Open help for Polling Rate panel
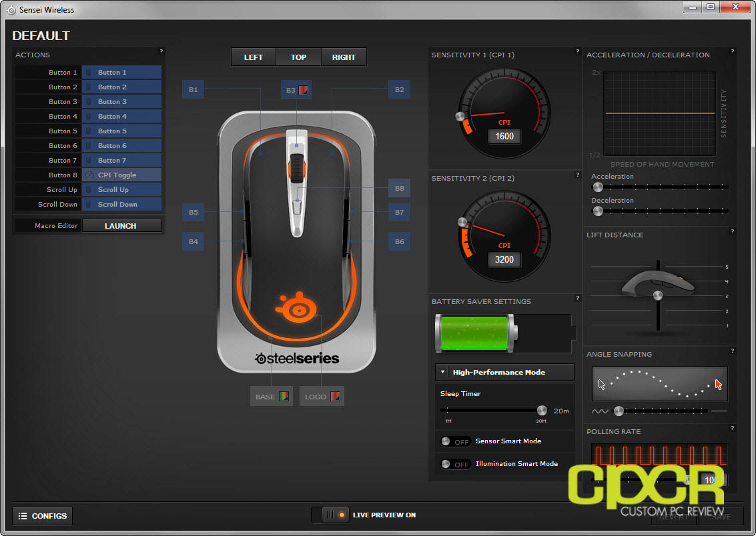The image size is (756, 536). 732,428
